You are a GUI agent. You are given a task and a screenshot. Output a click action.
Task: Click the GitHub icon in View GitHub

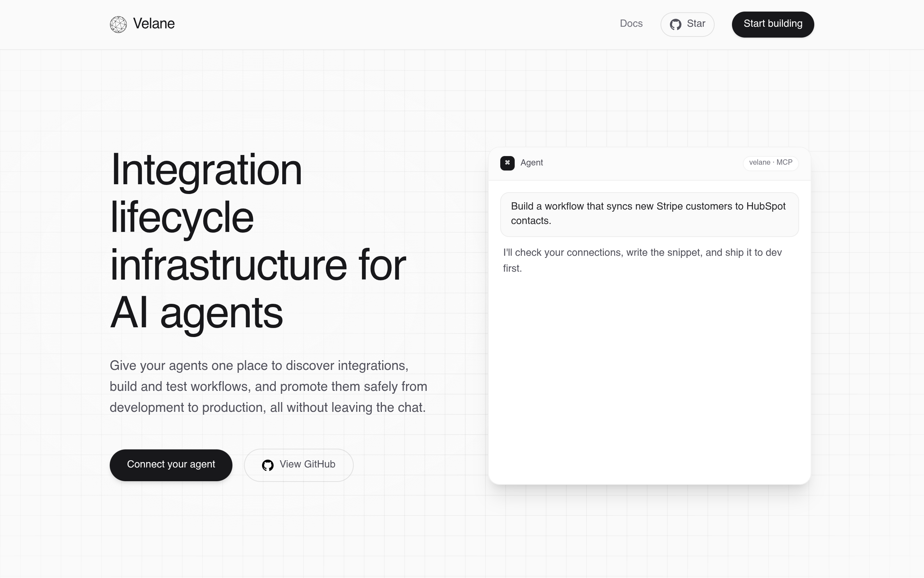click(x=268, y=465)
